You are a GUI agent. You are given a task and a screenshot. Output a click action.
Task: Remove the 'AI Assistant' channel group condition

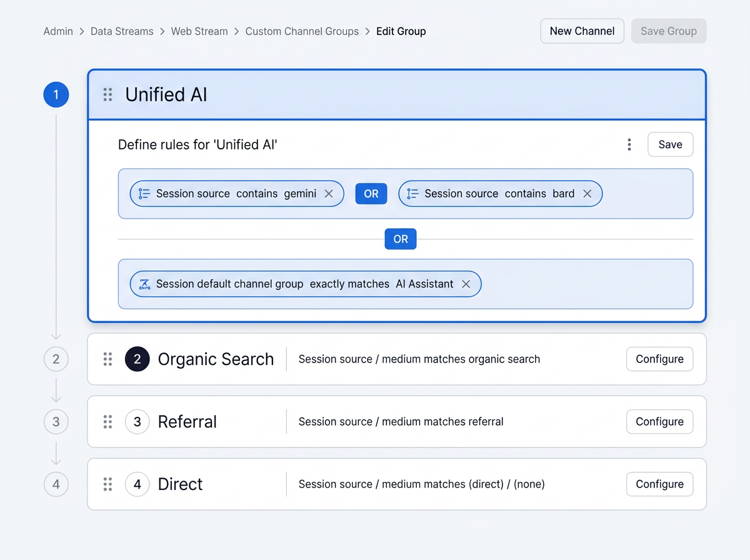[466, 284]
